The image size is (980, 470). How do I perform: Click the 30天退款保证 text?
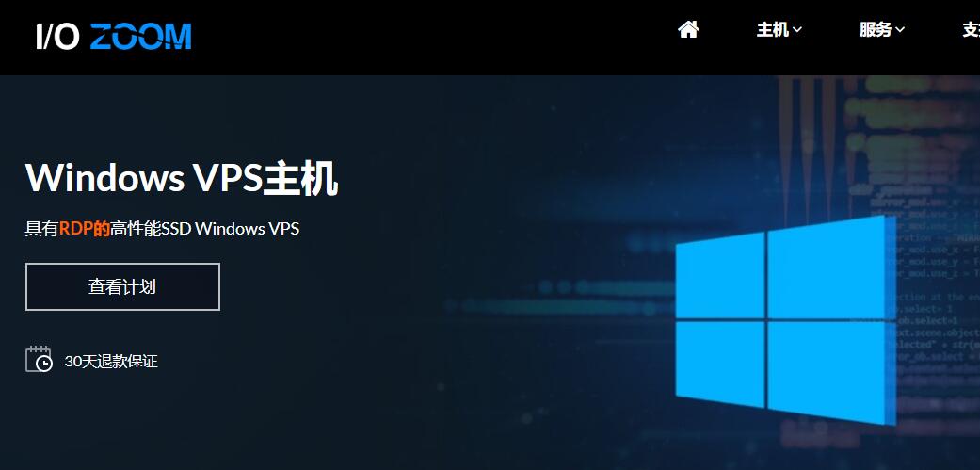click(111, 362)
